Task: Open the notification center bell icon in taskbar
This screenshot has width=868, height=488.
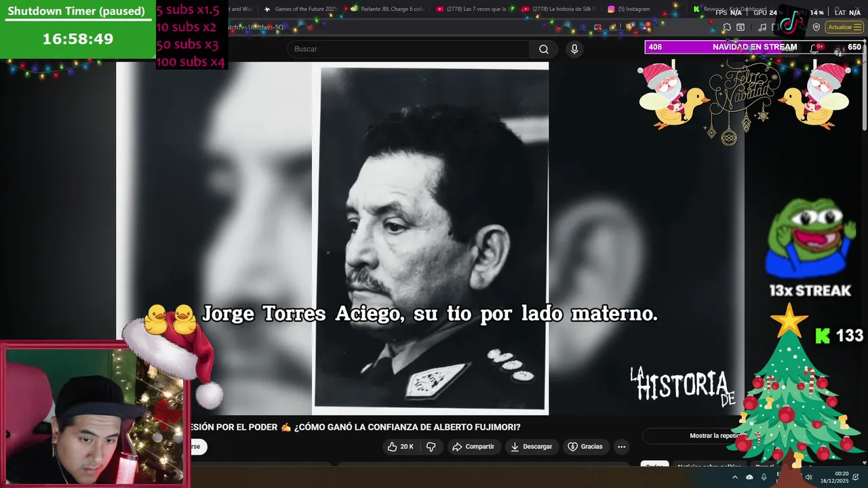Action: 856,477
